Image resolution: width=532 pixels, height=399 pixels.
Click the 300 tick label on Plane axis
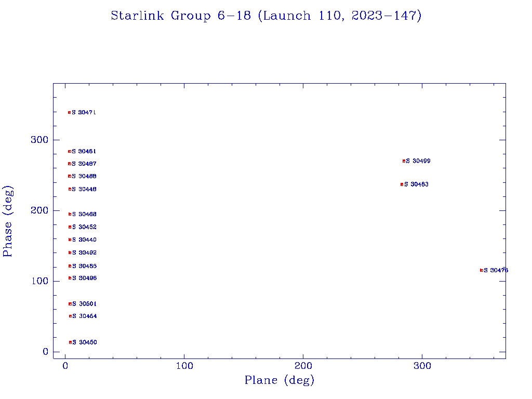[422, 366]
